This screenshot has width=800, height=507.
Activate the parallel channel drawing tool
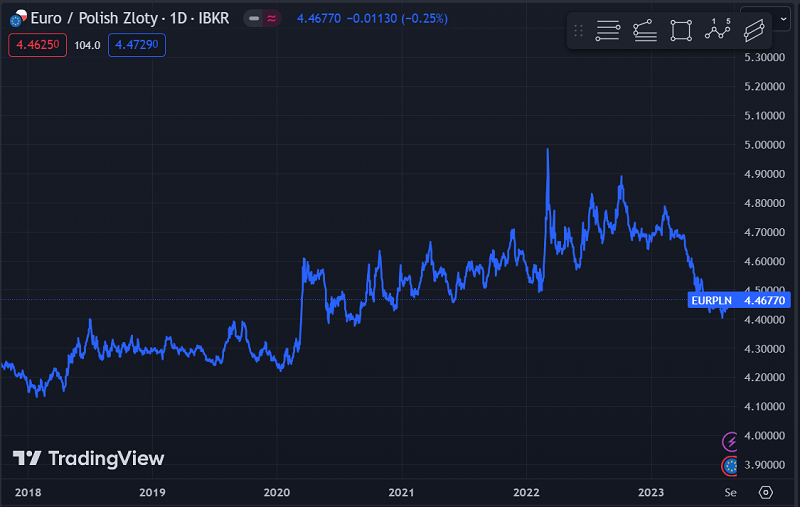pyautogui.click(x=754, y=31)
